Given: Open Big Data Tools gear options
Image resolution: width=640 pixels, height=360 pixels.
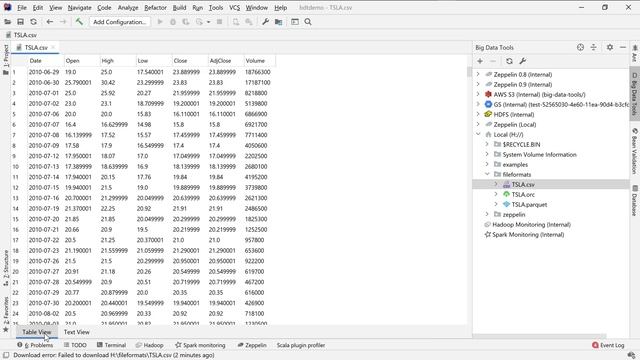Looking at the screenshot, I should (x=610, y=47).
